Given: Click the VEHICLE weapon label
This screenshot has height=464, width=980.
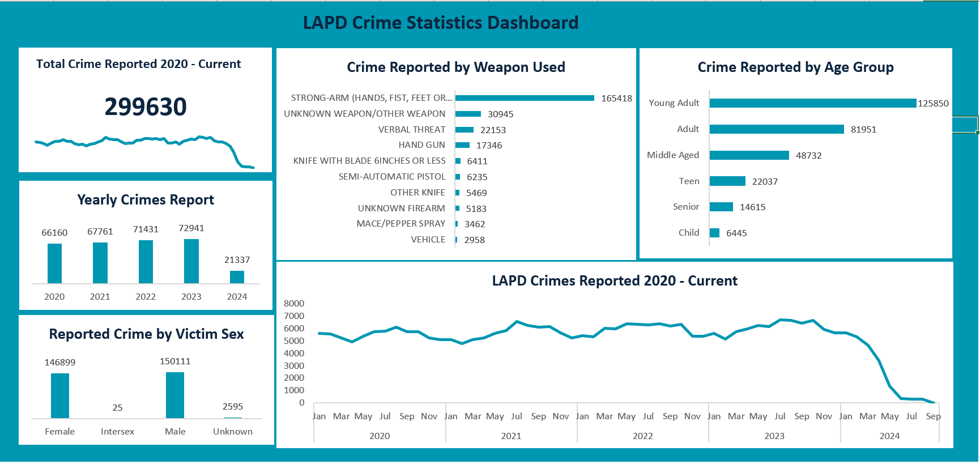Looking at the screenshot, I should 428,240.
